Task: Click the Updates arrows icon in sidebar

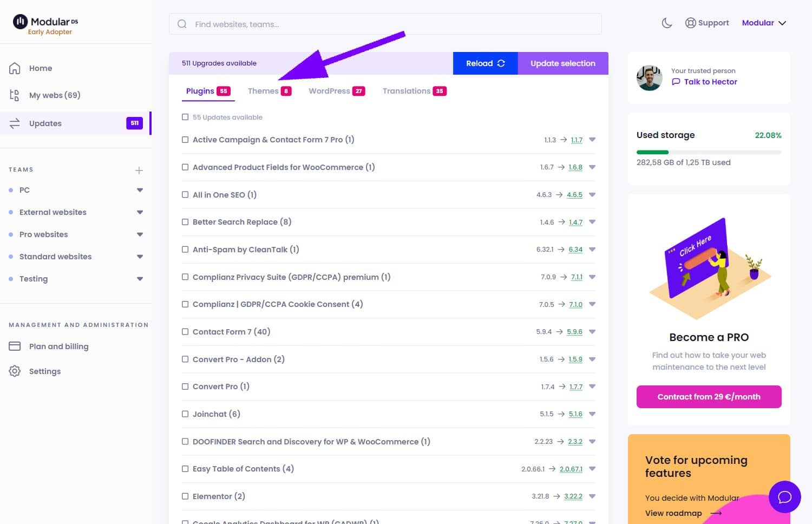Action: click(x=15, y=123)
